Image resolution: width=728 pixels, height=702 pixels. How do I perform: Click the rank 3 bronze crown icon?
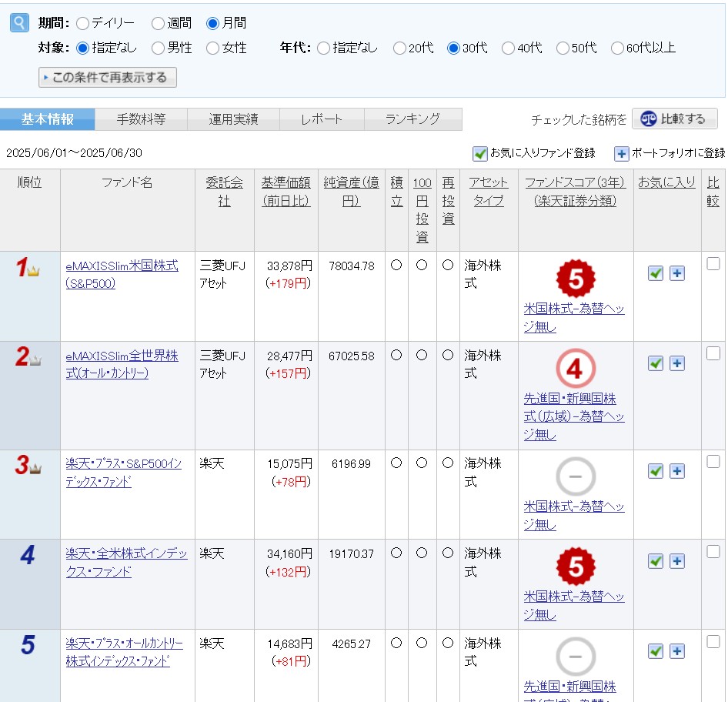pos(35,469)
